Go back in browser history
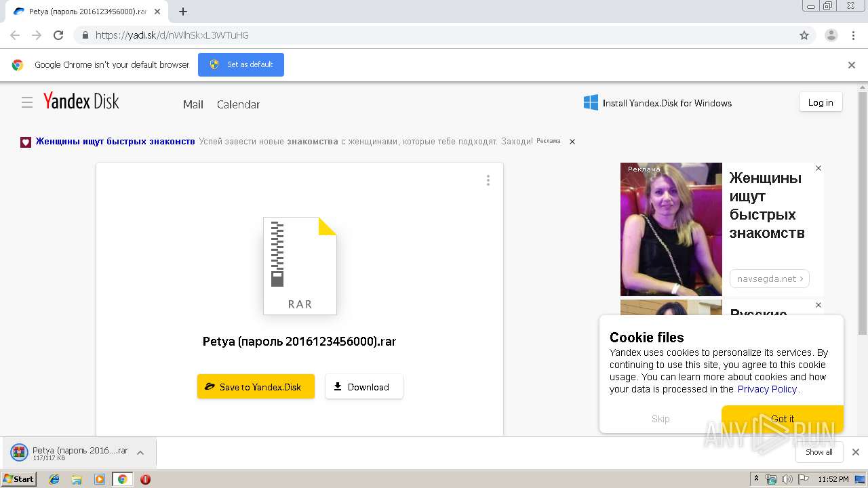868x488 pixels. tap(15, 35)
